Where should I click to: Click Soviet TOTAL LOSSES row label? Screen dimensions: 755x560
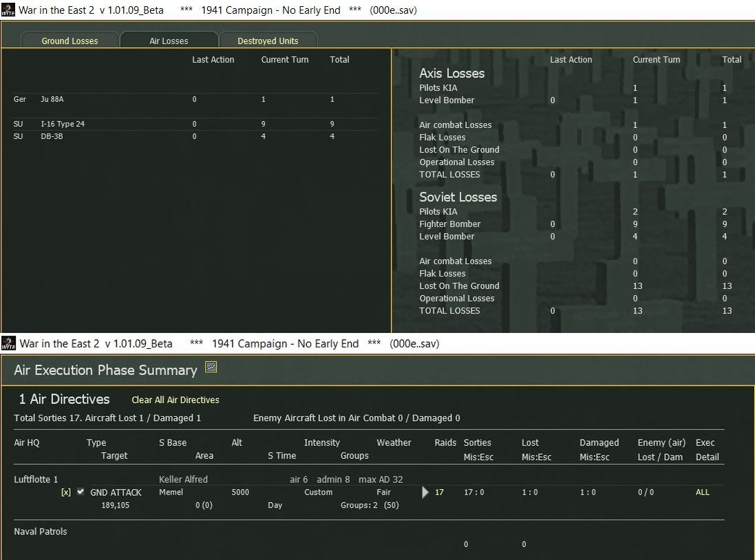[449, 310]
